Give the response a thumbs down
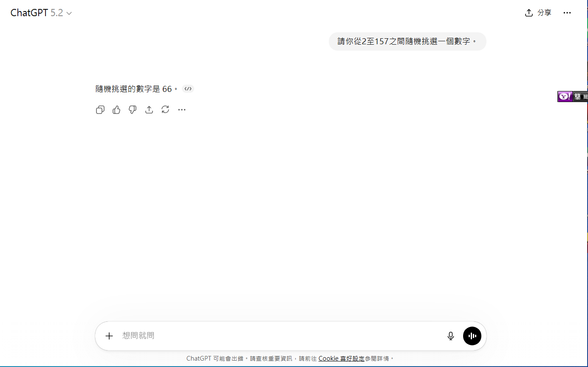 click(133, 110)
